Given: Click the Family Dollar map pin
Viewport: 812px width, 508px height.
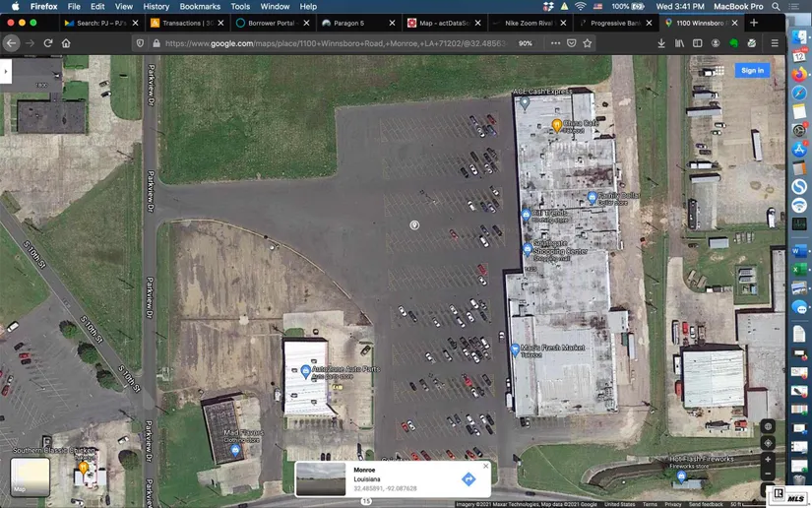Looking at the screenshot, I should (x=593, y=198).
